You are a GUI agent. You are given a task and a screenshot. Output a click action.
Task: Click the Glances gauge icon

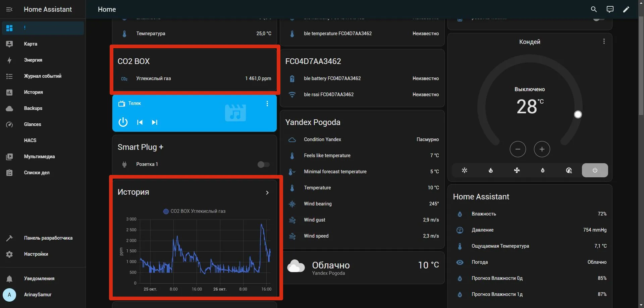pyautogui.click(x=9, y=124)
